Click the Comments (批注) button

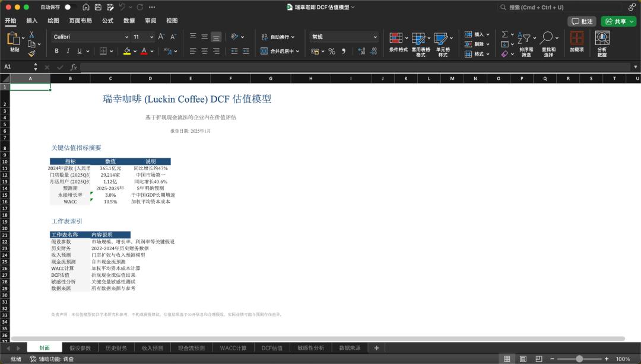pyautogui.click(x=582, y=21)
